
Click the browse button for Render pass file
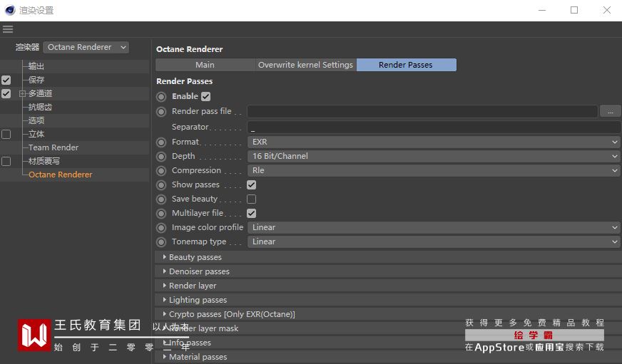610,111
